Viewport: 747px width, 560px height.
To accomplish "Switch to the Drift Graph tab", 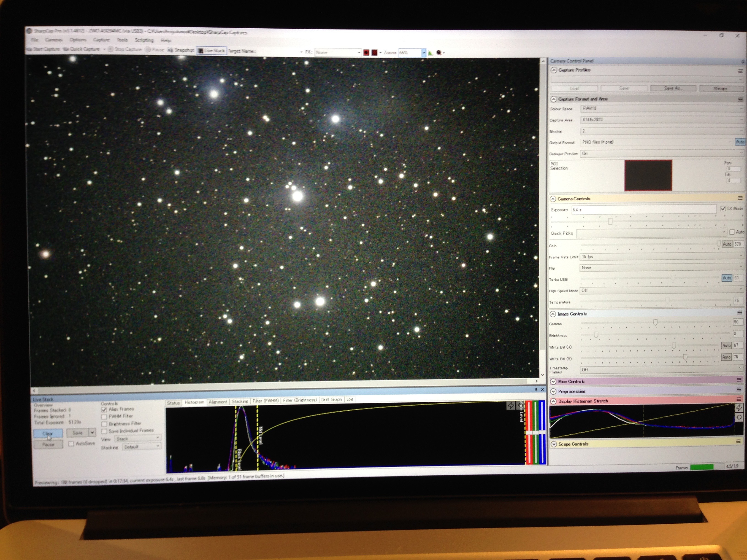I will [331, 399].
